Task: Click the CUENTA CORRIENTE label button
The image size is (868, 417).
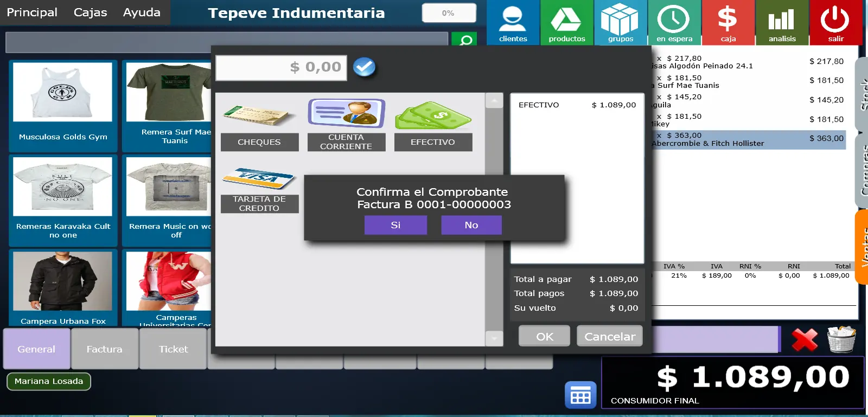Action: [346, 142]
